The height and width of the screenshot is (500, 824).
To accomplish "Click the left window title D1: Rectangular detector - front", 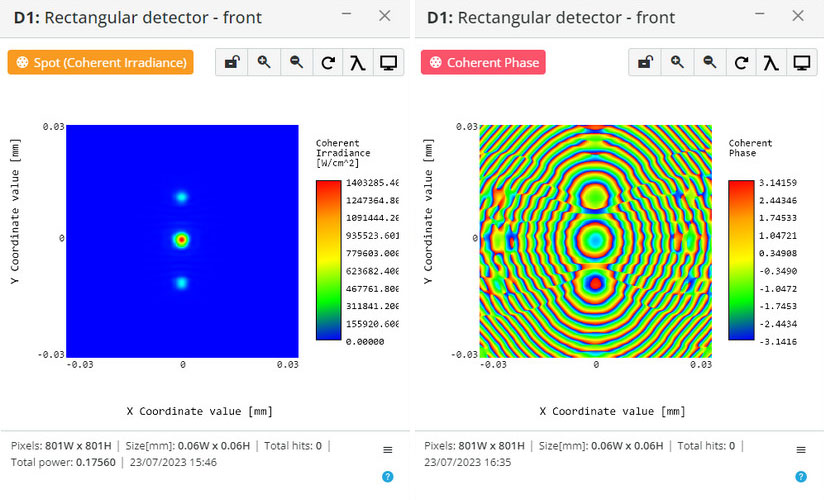I will (x=138, y=17).
